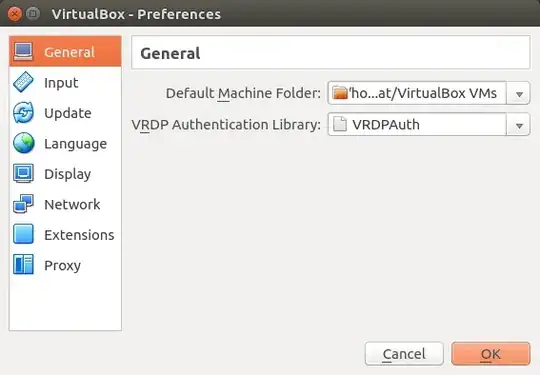Select the Language label in the sidebar
The width and height of the screenshot is (540, 375).
(x=75, y=144)
